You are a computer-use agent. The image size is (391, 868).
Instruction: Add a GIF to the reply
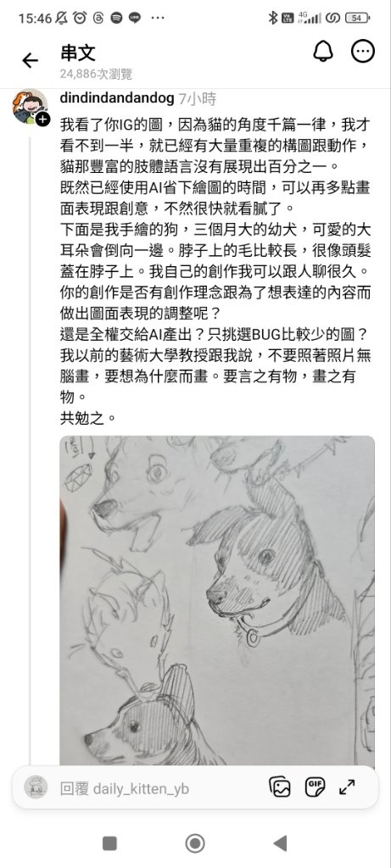point(315,787)
